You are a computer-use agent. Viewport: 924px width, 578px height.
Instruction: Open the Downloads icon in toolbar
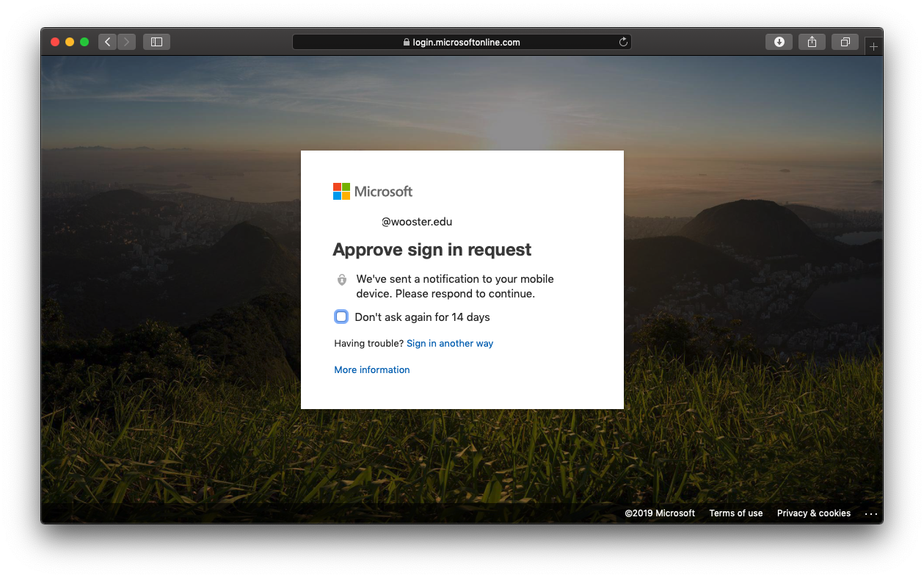point(779,42)
